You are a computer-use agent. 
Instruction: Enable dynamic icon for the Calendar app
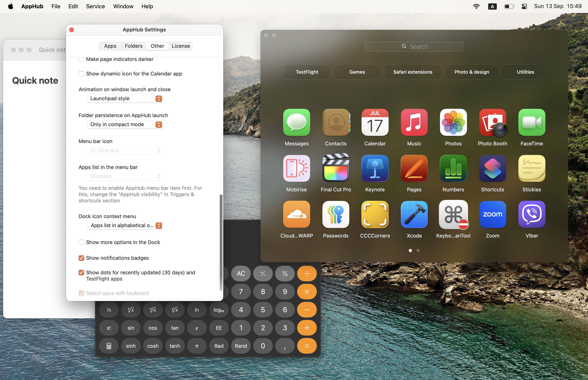[81, 74]
